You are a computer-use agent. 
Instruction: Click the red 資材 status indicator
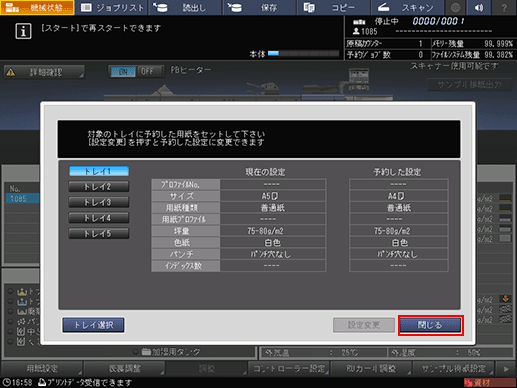pyautogui.click(x=489, y=382)
